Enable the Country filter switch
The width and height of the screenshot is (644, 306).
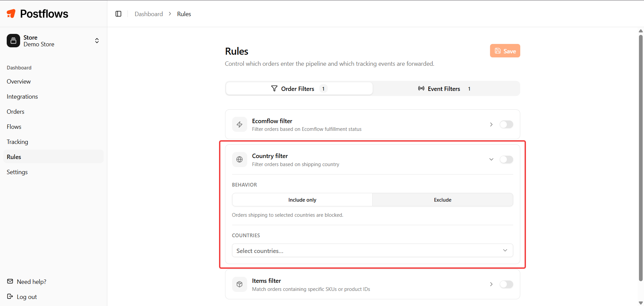(x=506, y=159)
